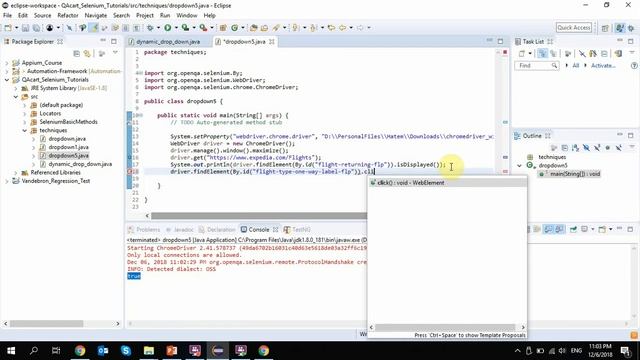This screenshot has height=360, width=640.
Task: Open File Explorer from the taskbar
Action: (x=149, y=350)
